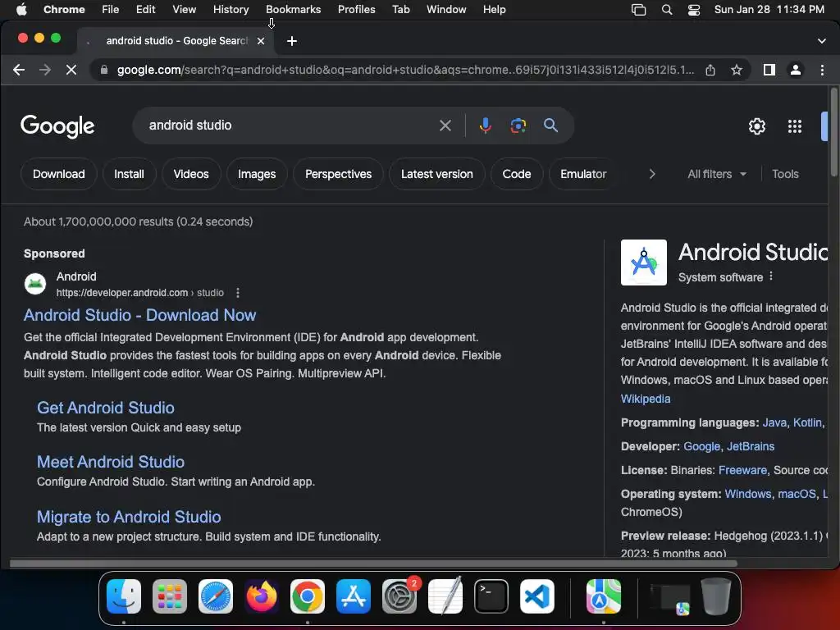Open Launchpad from the dock
Image resolution: width=840 pixels, height=630 pixels.
tap(170, 596)
